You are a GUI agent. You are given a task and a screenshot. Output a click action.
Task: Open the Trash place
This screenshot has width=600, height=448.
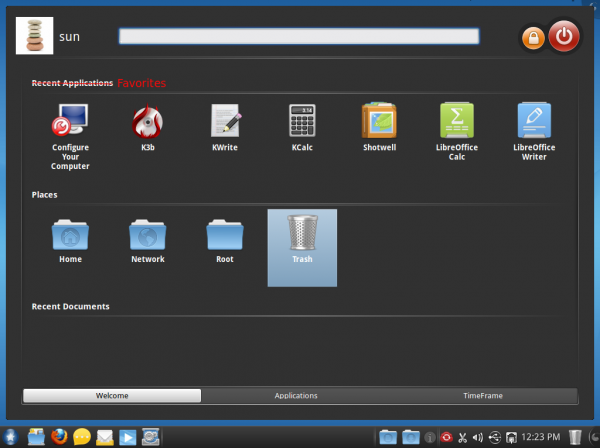click(302, 248)
